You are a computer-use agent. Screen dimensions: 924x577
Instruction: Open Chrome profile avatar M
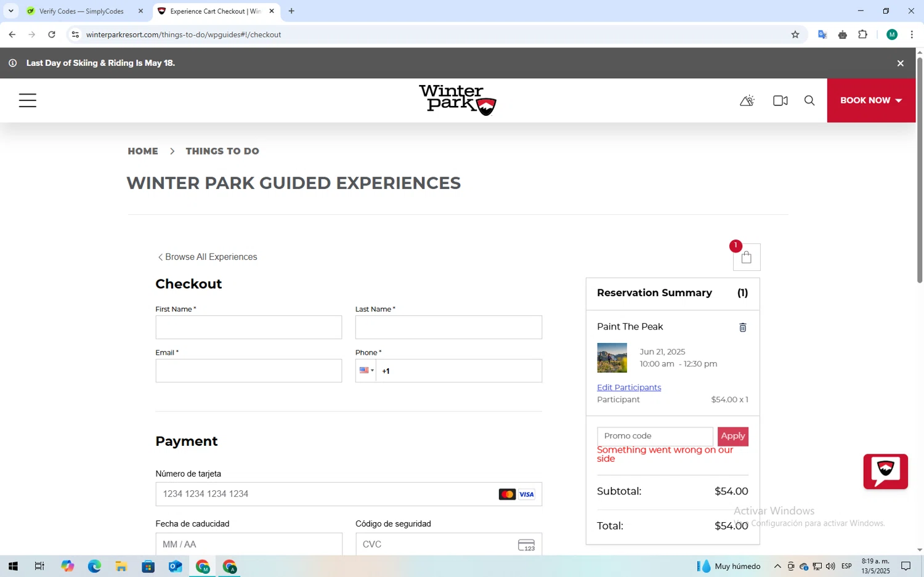(x=892, y=34)
